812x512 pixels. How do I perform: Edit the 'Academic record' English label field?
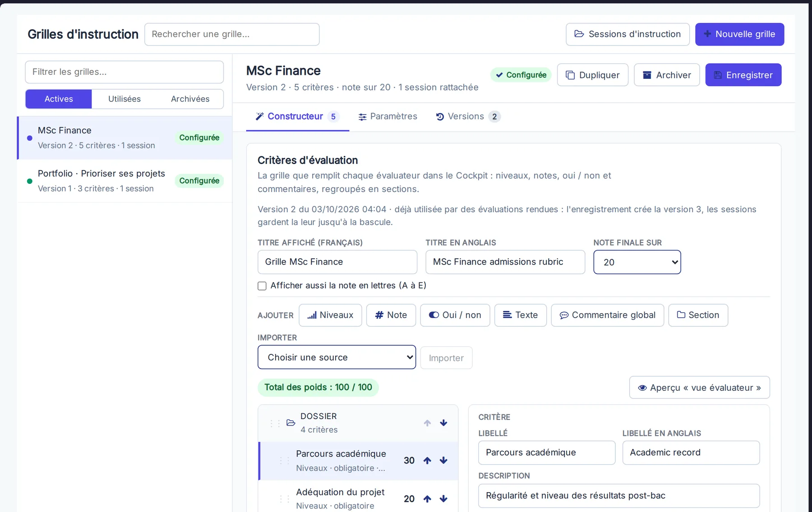pos(691,453)
